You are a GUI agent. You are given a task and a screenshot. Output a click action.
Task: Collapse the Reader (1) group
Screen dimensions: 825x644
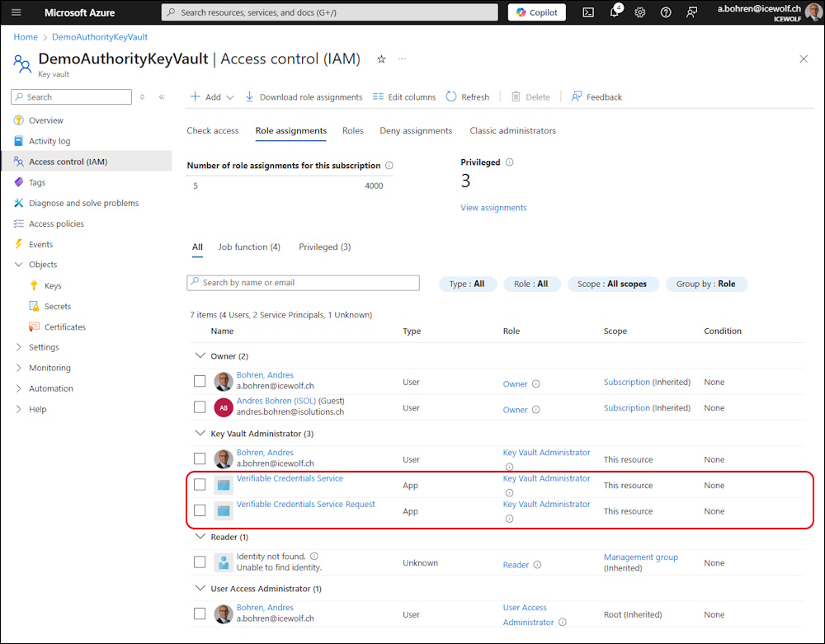200,537
